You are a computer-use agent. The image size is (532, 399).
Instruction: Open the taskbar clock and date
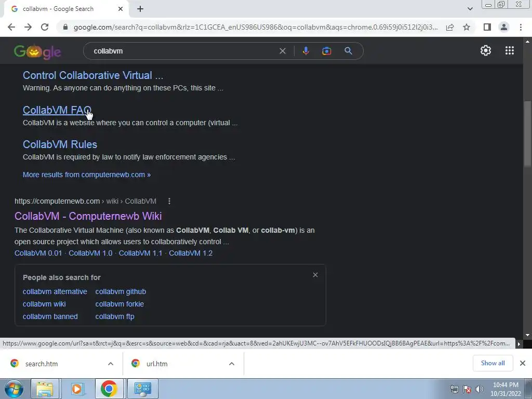coord(506,389)
